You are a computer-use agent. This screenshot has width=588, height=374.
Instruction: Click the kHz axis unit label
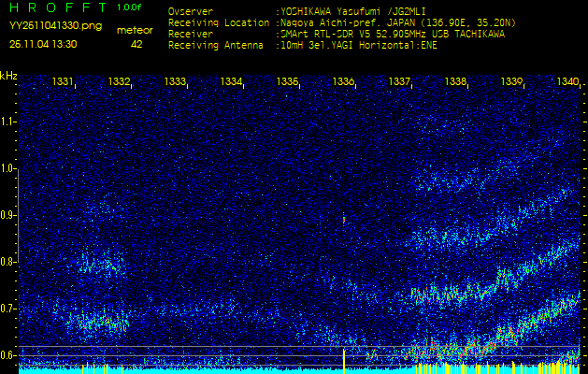pos(8,76)
